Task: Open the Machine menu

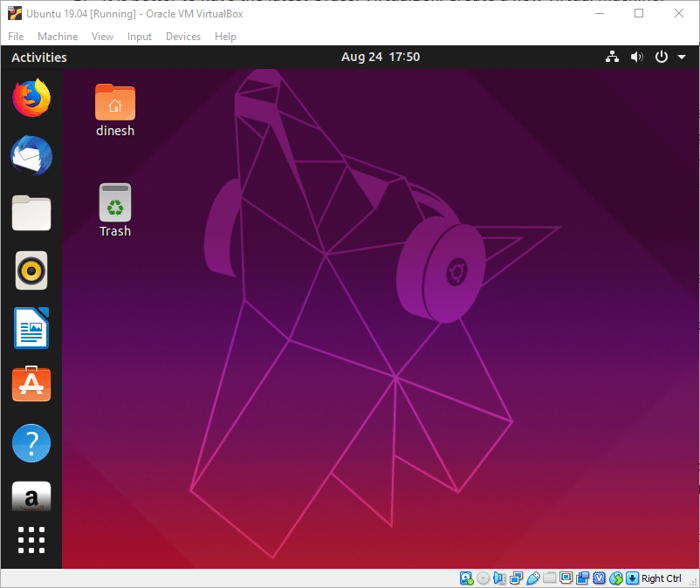Action: 58,36
